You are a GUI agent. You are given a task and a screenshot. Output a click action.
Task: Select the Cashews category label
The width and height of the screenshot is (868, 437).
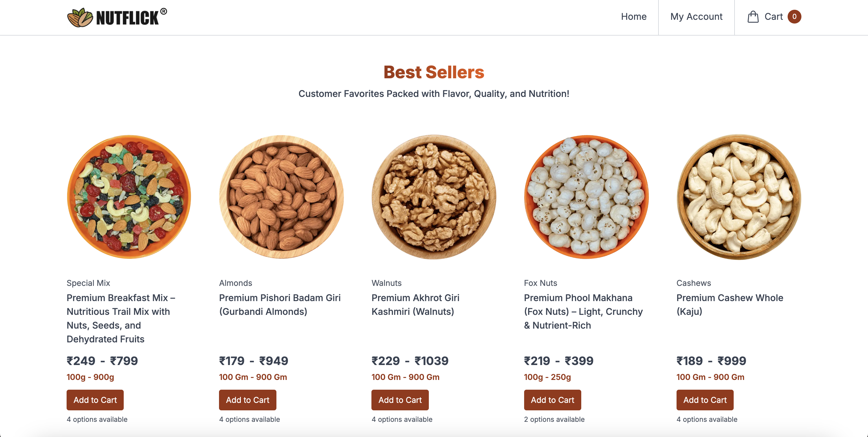(x=693, y=283)
